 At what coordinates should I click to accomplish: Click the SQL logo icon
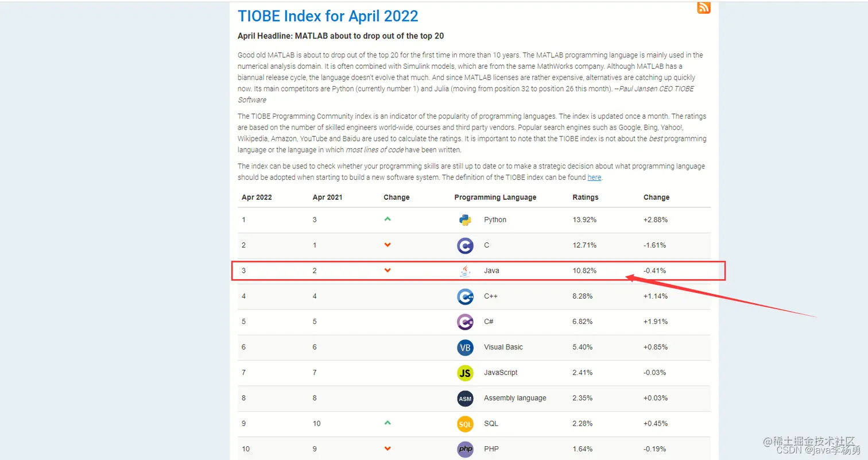pos(465,424)
